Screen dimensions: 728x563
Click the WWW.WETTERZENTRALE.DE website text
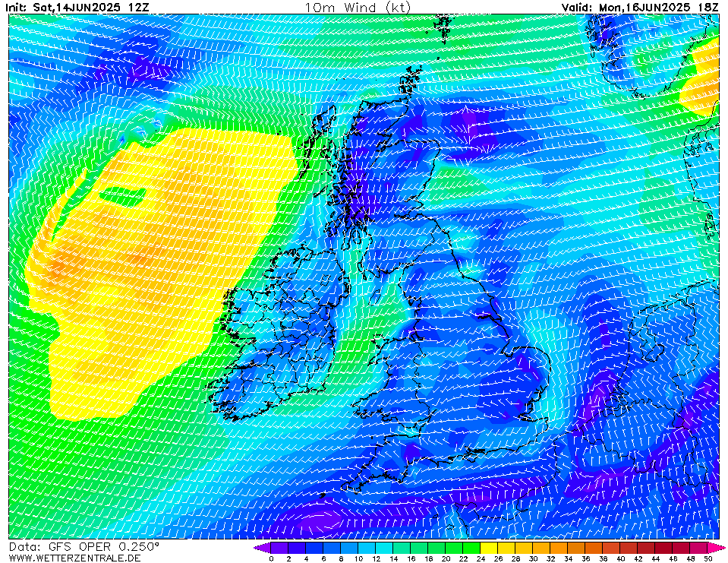pyautogui.click(x=74, y=558)
